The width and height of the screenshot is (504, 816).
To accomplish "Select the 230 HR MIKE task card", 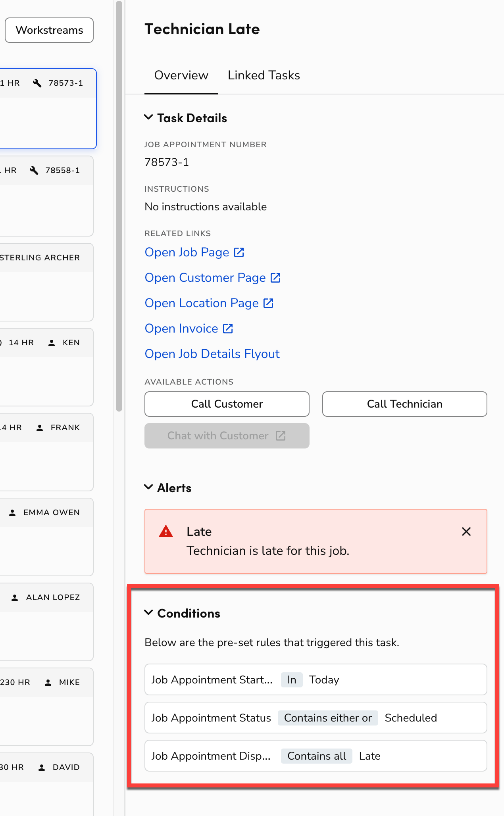I will tap(47, 707).
